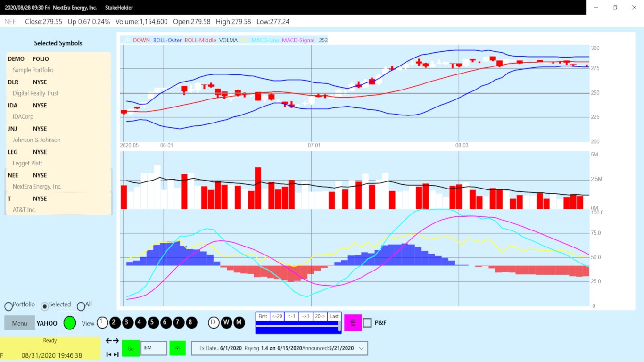Click the BOLL-Outer legend label
Image resolution: width=644 pixels, height=362 pixels.
[167, 40]
